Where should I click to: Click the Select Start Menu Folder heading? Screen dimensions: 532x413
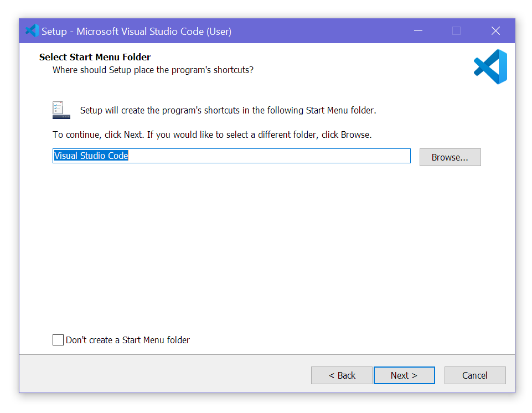pyautogui.click(x=95, y=57)
